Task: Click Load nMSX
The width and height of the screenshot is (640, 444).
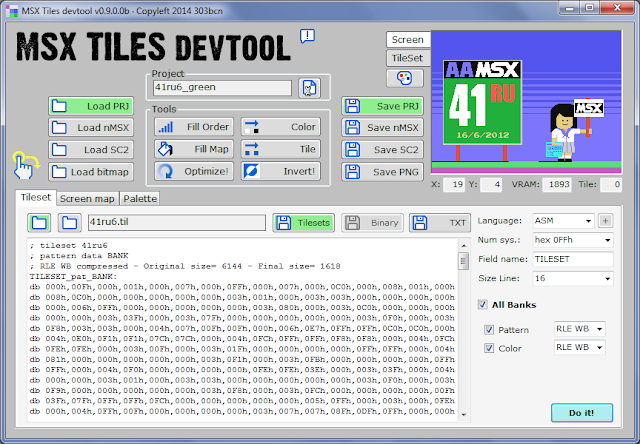Action: click(91, 128)
